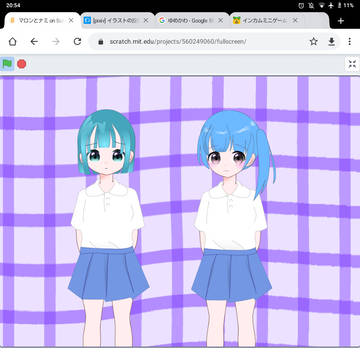
Task: Click the airplane mode status icon
Action: click(331, 5)
